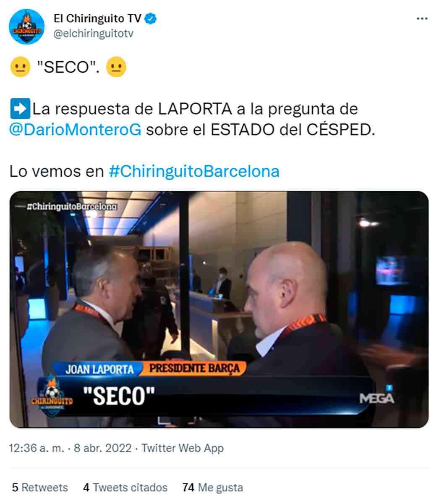Click the second neutral face emoji after SECO
This screenshot has height=504, width=439.
(116, 67)
